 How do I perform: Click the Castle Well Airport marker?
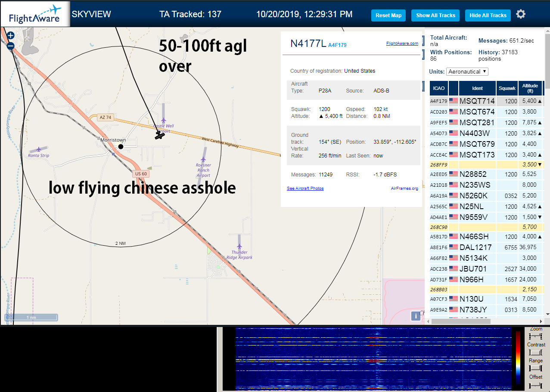[x=164, y=120]
